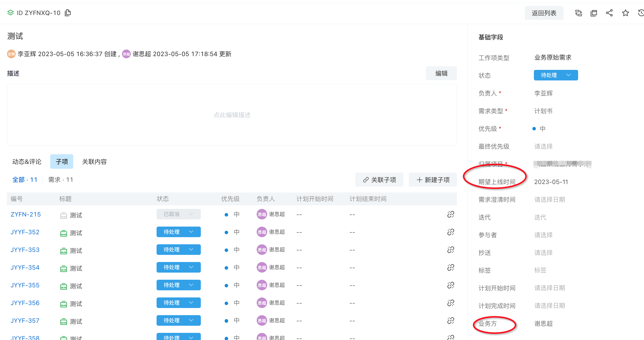The image size is (644, 340).
Task: Click the 返回列表 button
Action: coord(544,13)
